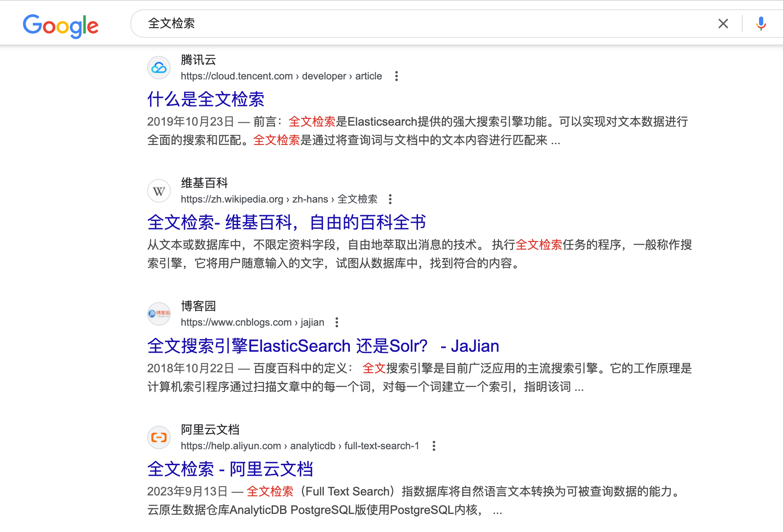The width and height of the screenshot is (783, 532).
Task: Open the three-dot menu for the cnblogs result
Action: point(336,322)
